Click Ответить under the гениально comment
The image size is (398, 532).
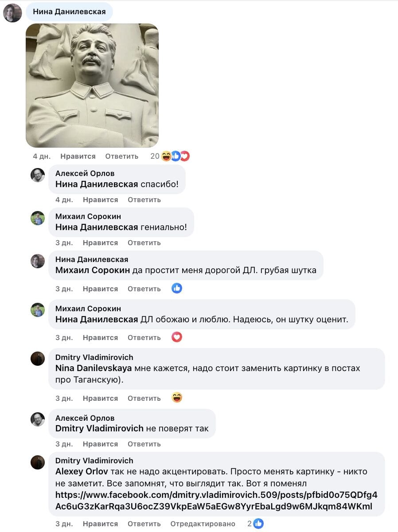pyautogui.click(x=144, y=243)
